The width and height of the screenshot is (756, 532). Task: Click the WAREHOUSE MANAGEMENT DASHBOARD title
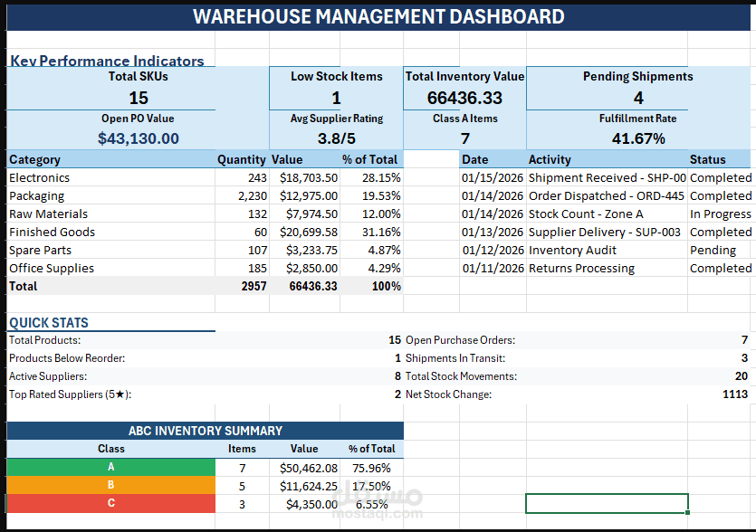tap(378, 15)
